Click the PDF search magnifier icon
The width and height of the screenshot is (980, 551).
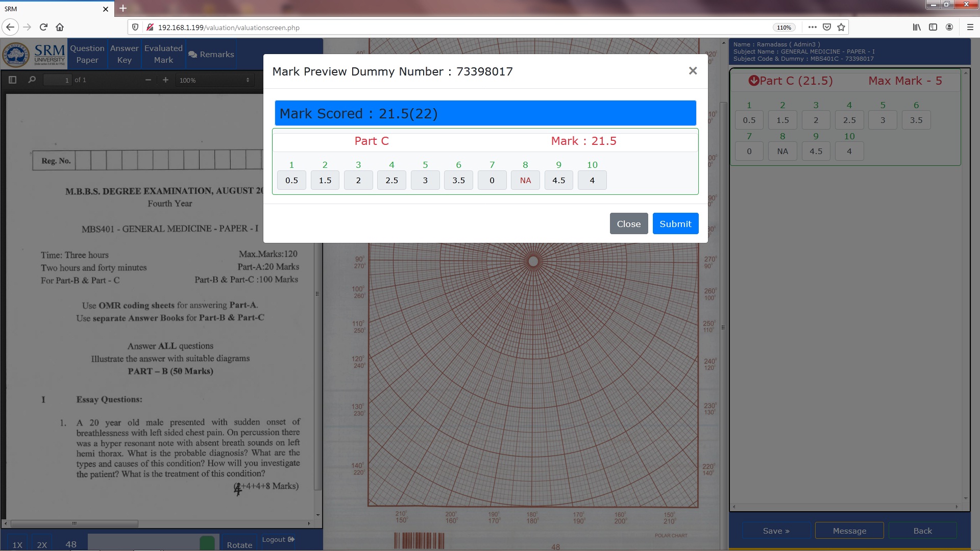tap(32, 80)
